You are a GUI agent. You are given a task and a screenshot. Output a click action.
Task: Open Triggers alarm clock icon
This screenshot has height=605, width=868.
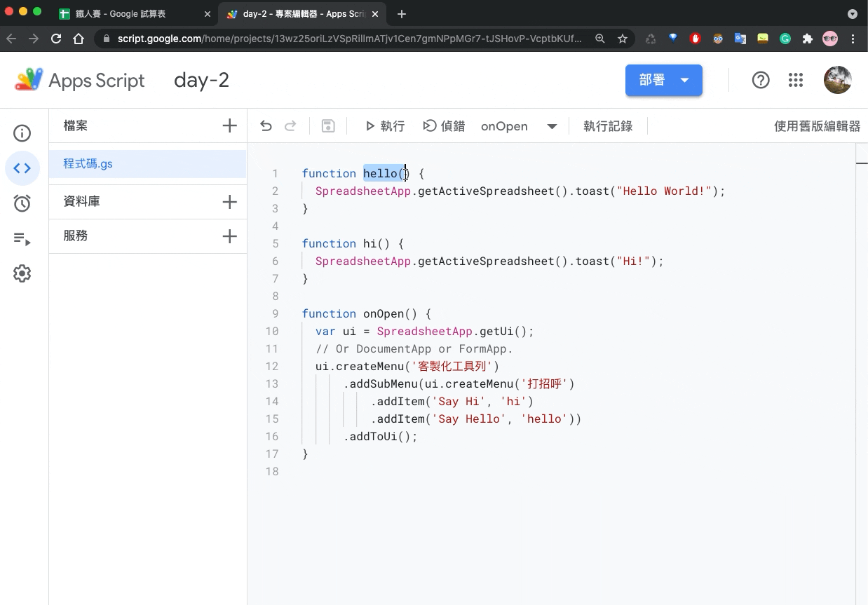pos(22,203)
